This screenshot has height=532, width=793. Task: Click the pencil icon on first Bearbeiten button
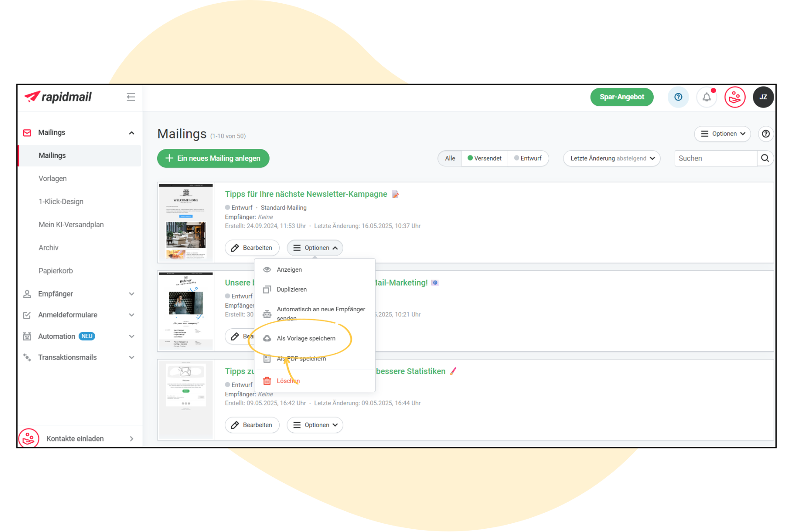coord(235,248)
